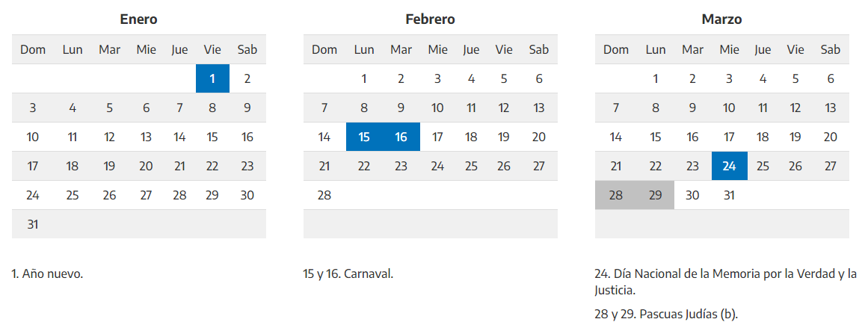Viewport: 868px width, 325px height.
Task: Click the Marzo month title
Action: (721, 19)
